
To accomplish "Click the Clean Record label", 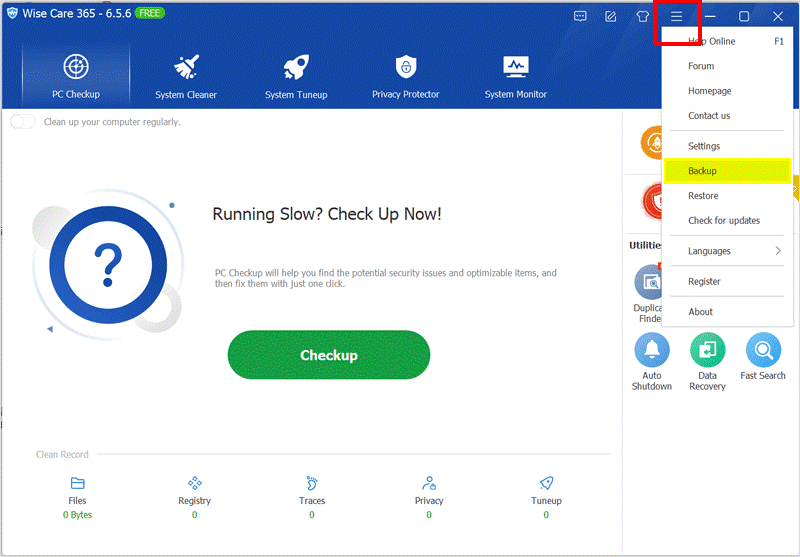I will pyautogui.click(x=62, y=454).
